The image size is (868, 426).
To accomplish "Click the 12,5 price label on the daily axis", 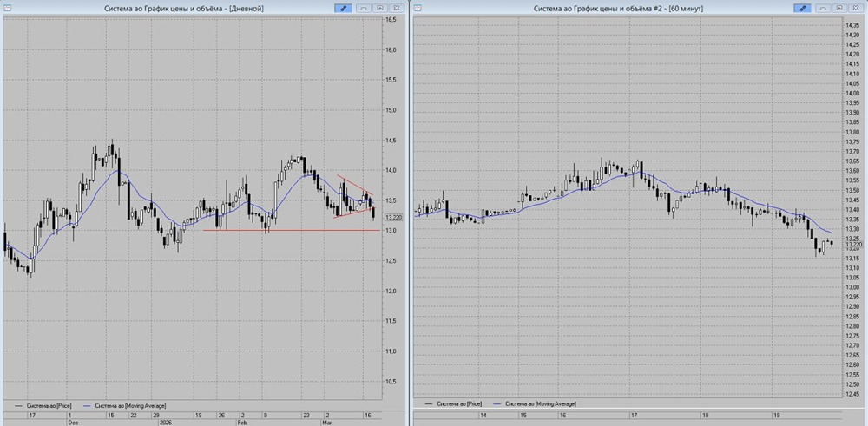I will tap(391, 260).
